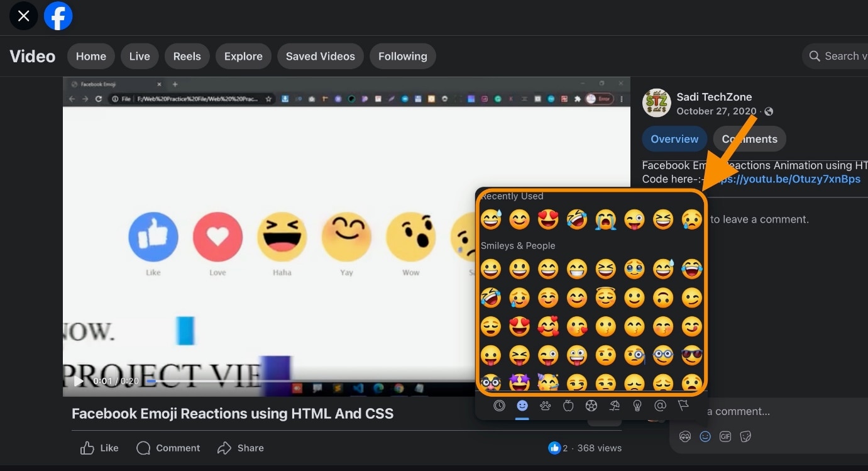Viewport: 868px width, 471px height.
Task: Insert the loudly crying emoji from Recently Used
Action: (606, 219)
